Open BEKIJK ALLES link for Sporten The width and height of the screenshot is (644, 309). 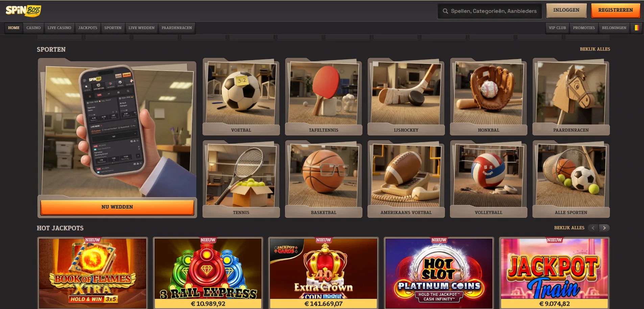[x=595, y=49]
